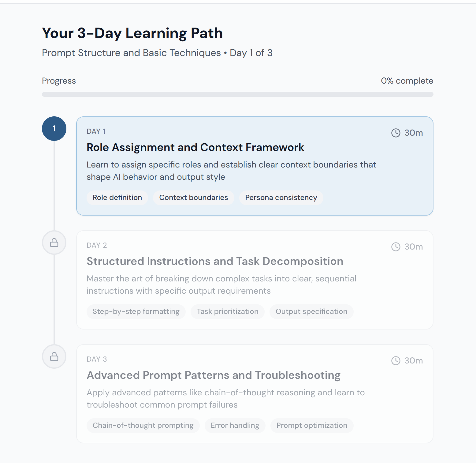Click the clock icon on the Day 1 card

[x=396, y=133]
